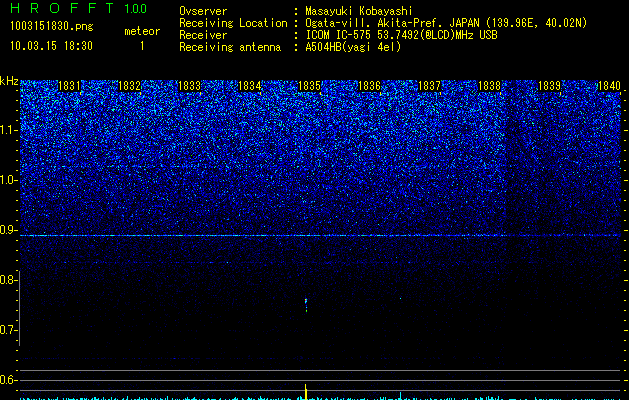
Task: Click the date stamp 10.03.15 18:30
Action: (51, 46)
